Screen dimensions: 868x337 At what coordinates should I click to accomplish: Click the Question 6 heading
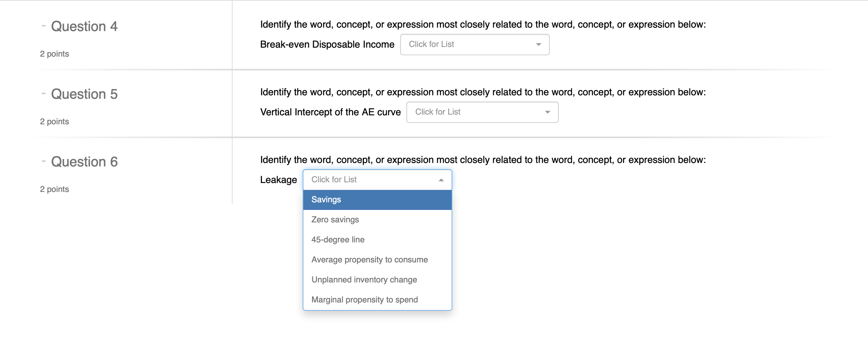pos(85,161)
